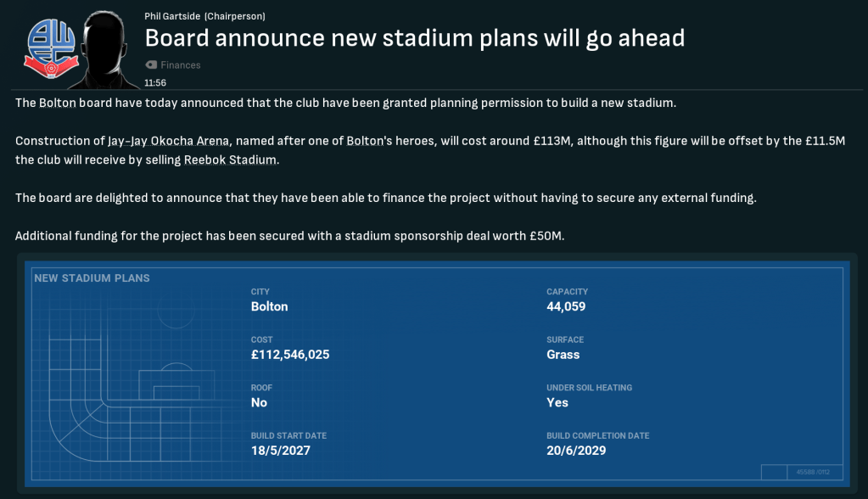Open Phil Gartside's profile name
Screen dimensions: 868x499
coord(177,16)
